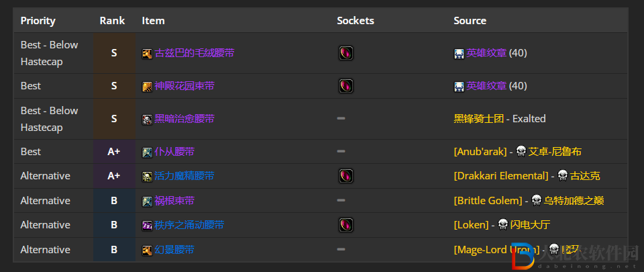Click the gem socket icon in 活力魔精腰带 row

(x=346, y=176)
